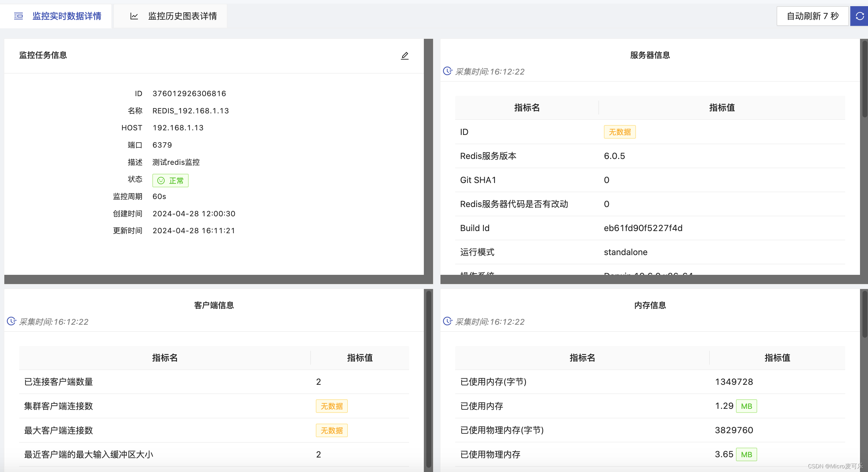868x472 pixels.
Task: Click the 运行模式 value standalone
Action: [x=625, y=252]
